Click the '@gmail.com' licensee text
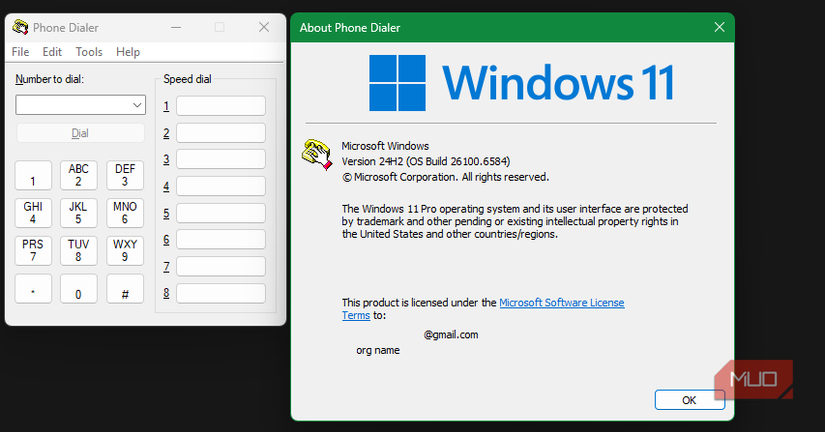The width and height of the screenshot is (825, 432). pos(451,335)
